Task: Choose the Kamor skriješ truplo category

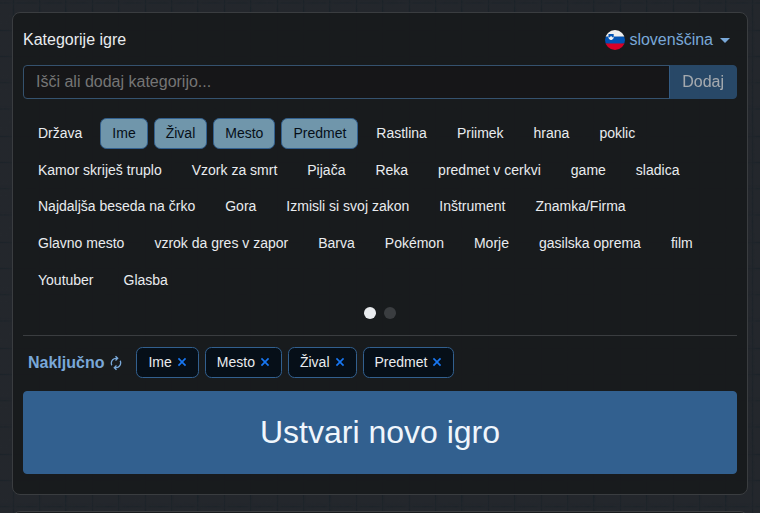Action: [x=100, y=170]
